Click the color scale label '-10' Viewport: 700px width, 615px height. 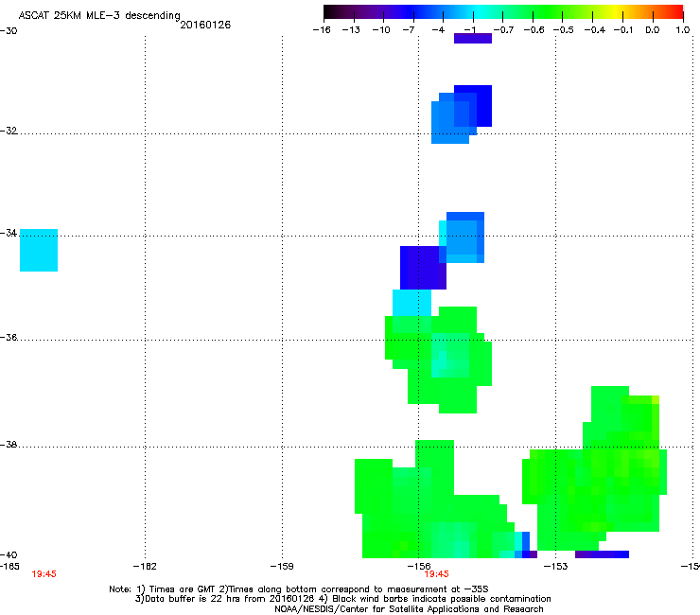pos(381,30)
